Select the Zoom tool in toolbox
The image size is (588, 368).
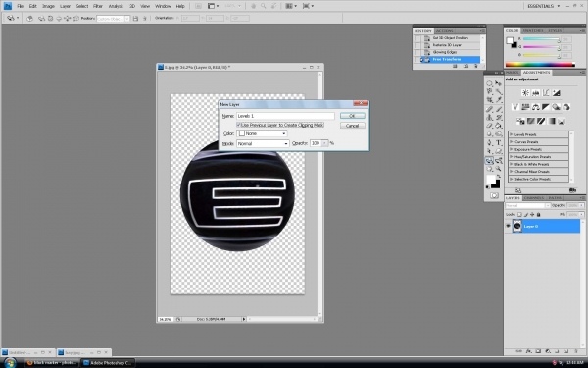pyautogui.click(x=499, y=169)
